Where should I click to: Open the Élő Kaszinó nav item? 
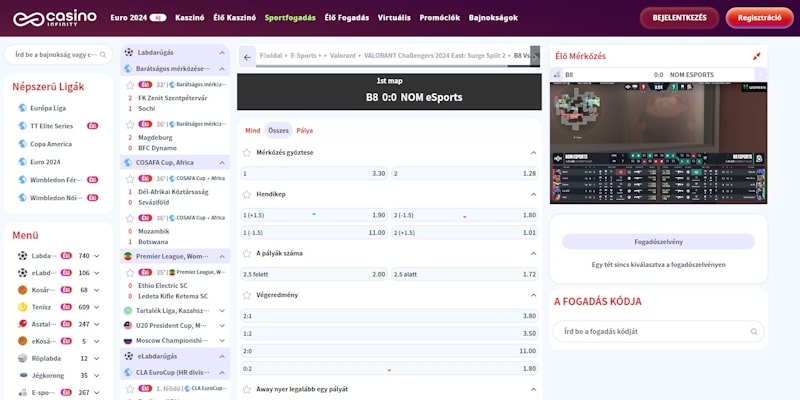click(x=235, y=18)
